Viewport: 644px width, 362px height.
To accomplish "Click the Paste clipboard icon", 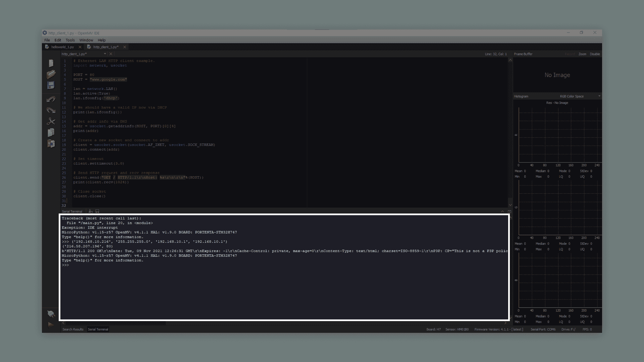I will (51, 144).
